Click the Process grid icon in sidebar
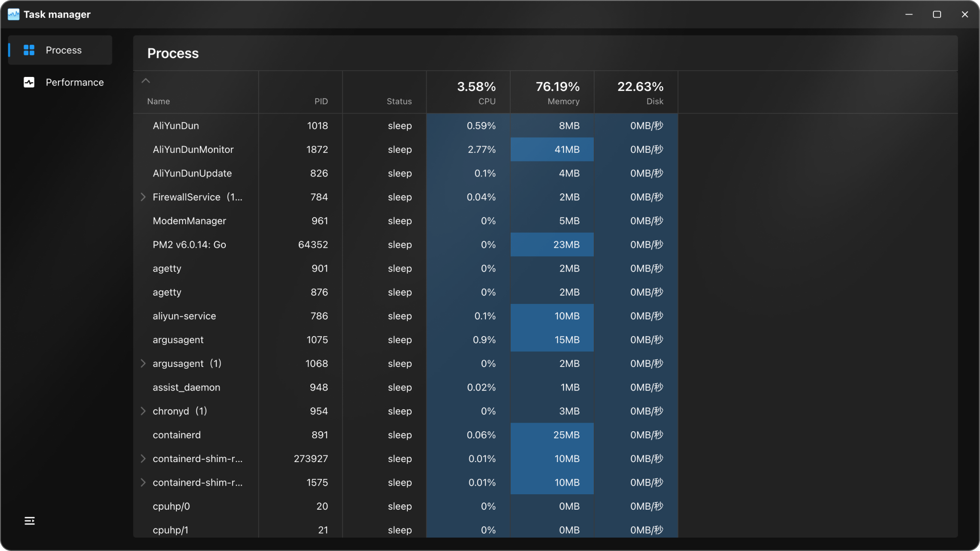Image resolution: width=980 pixels, height=551 pixels. 29,50
